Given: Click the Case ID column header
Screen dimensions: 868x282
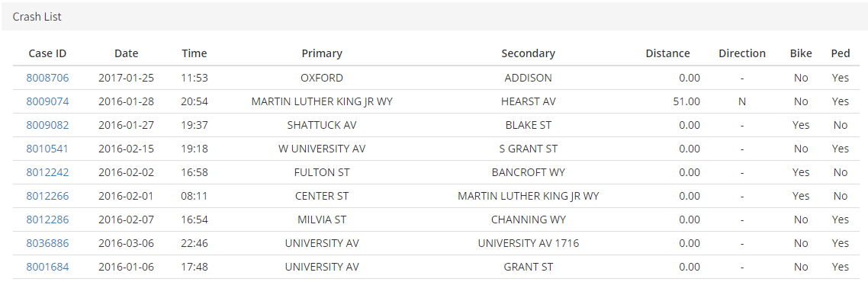Looking at the screenshot, I should click(x=47, y=53).
